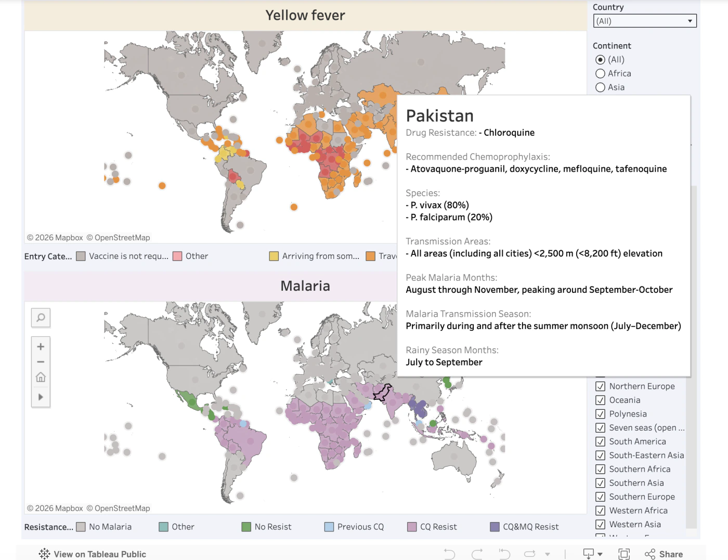Click the Yellow fever title
The image size is (728, 560).
pyautogui.click(x=305, y=16)
